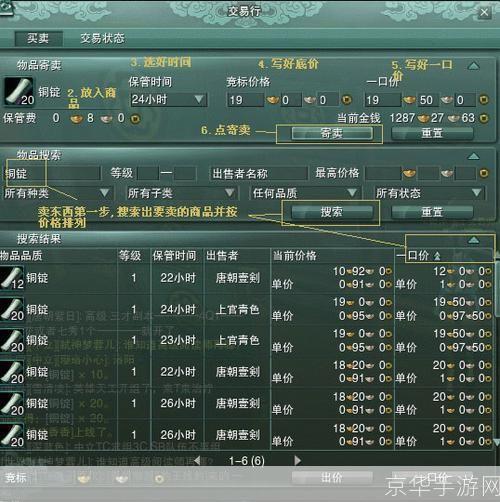Click the 搜索 button
This screenshot has width=500, height=502.
coord(332,212)
